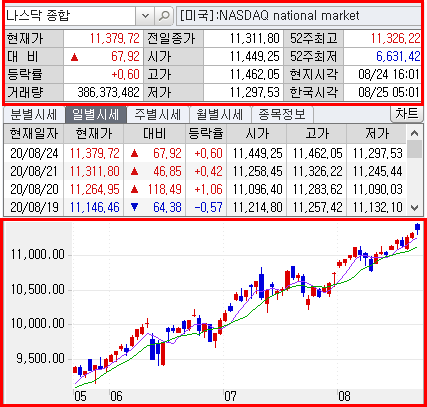Image resolution: width=427 pixels, height=407 pixels.
Task: Select the 20/08/24 daily row
Action: 205,153
